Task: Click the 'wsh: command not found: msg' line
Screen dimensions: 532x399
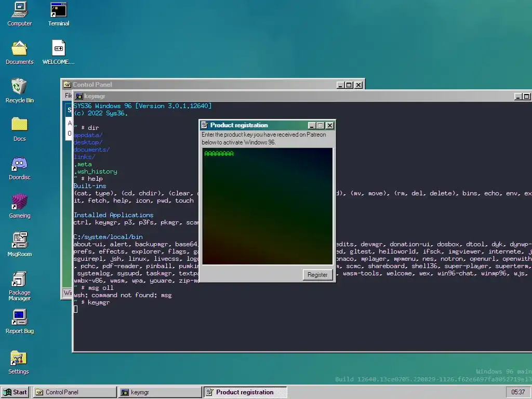Action: tap(123, 295)
